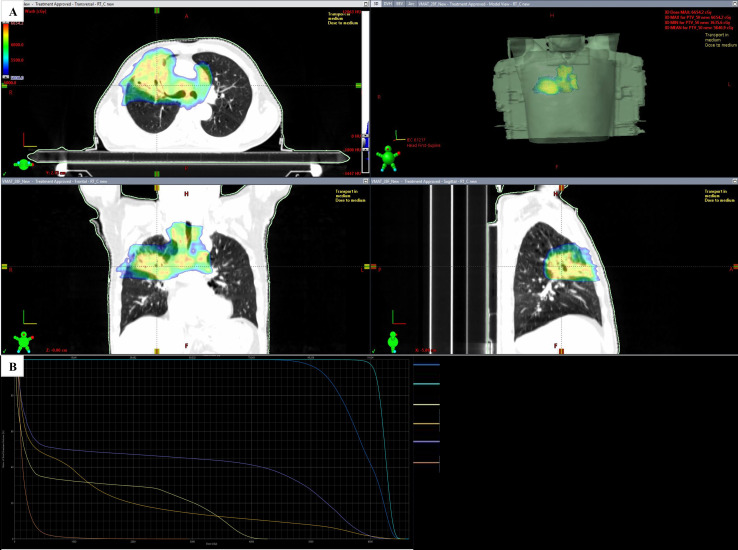Open the DVH tab in model view

click(387, 4)
